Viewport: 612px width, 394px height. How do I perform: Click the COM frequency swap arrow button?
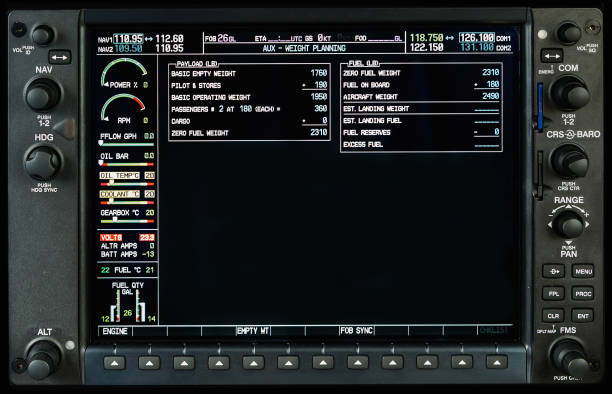click(x=552, y=56)
